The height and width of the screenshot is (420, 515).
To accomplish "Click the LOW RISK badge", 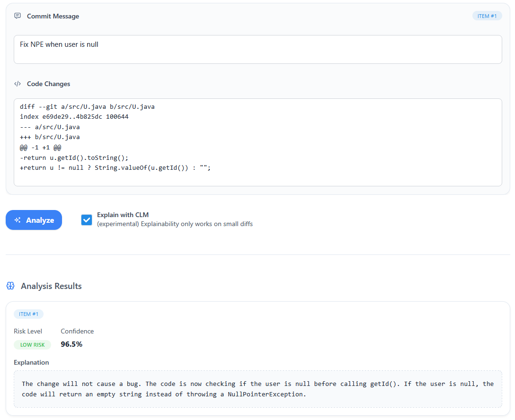I will point(32,345).
